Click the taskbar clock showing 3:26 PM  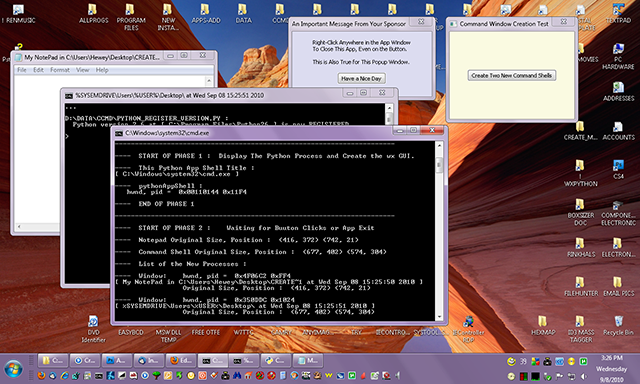(611, 358)
